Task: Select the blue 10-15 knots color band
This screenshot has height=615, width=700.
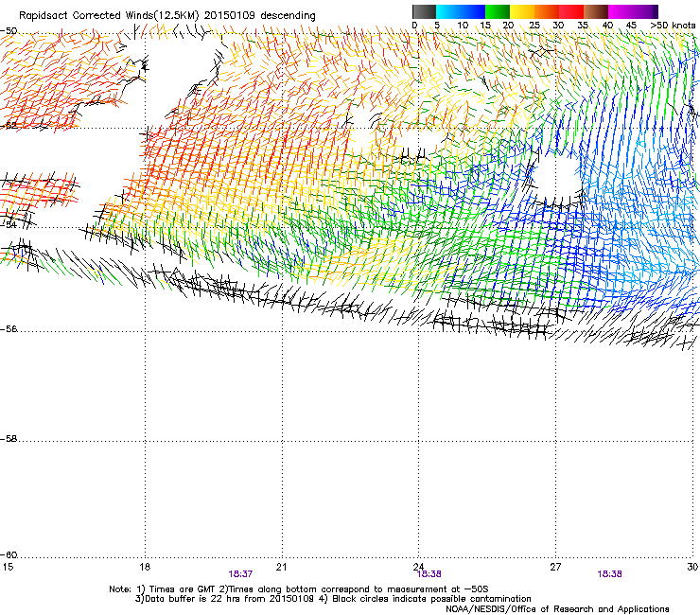Action: [473, 11]
